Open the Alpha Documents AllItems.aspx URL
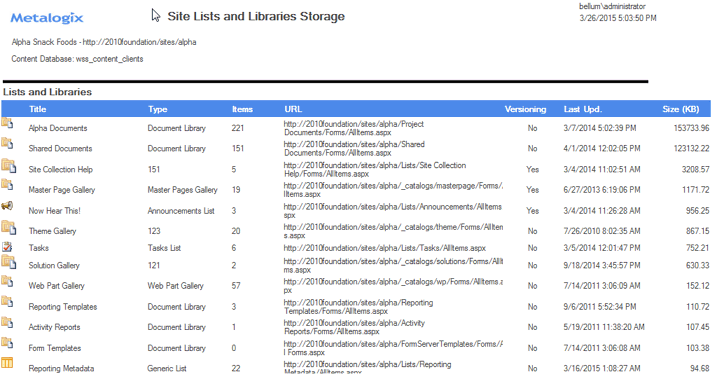Screen dimensions: 717x379 click(x=353, y=128)
